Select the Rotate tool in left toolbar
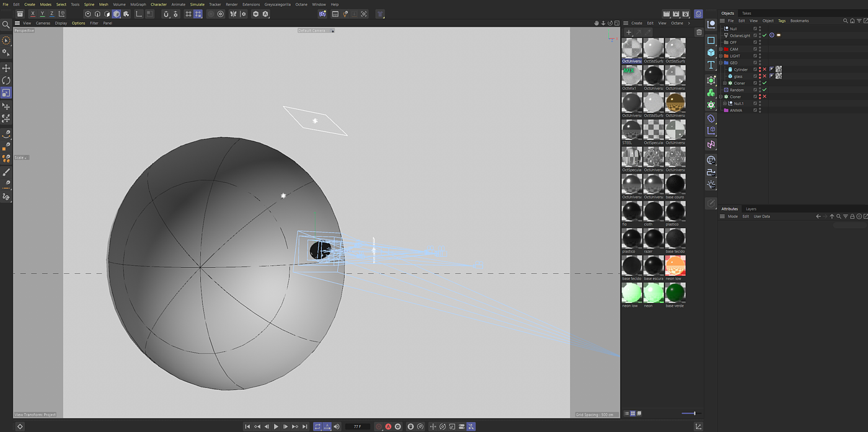 6,81
